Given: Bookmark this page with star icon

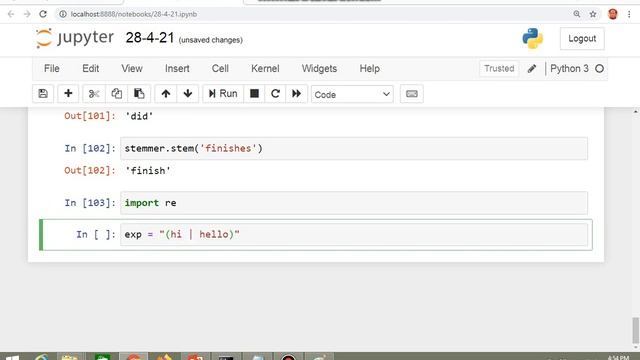Looking at the screenshot, I should [593, 14].
